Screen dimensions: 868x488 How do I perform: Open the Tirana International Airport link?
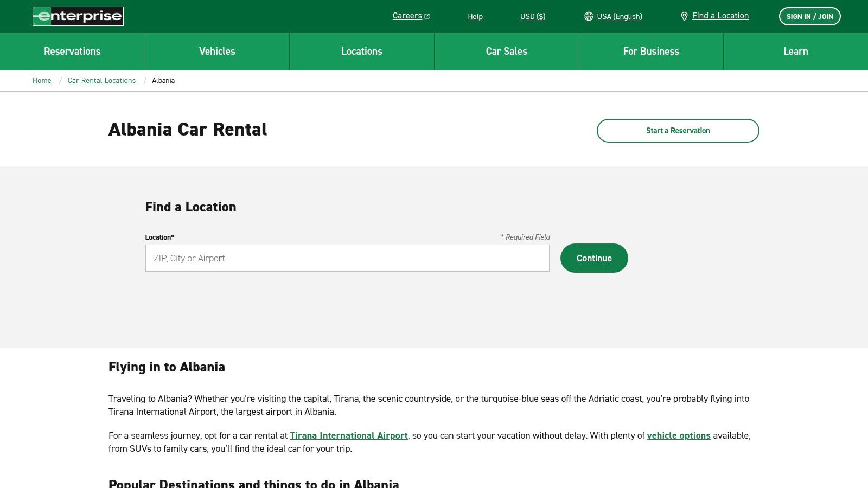pyautogui.click(x=349, y=435)
